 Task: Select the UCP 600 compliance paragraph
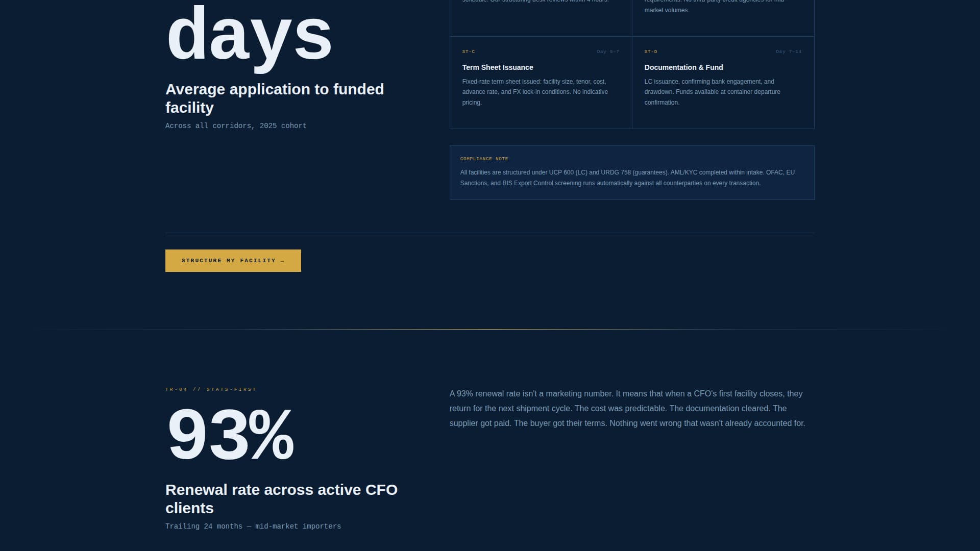tap(627, 178)
